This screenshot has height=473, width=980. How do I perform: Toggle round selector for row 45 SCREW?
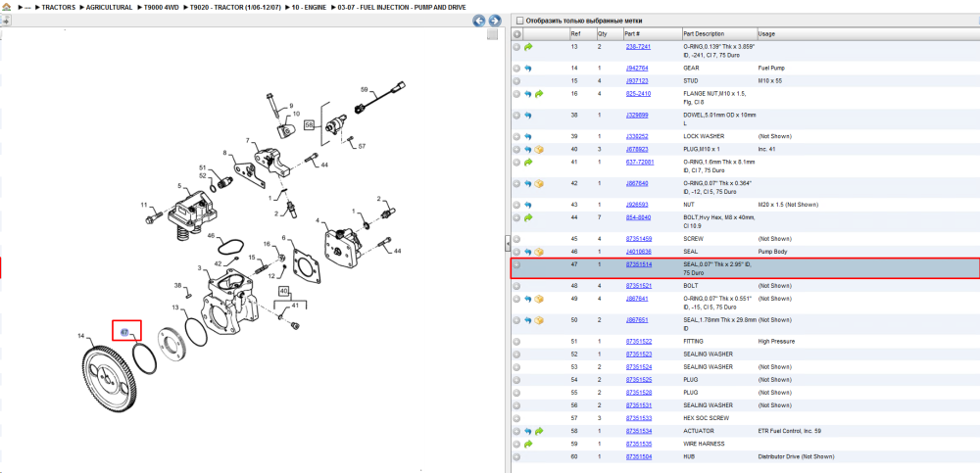[x=516, y=239]
